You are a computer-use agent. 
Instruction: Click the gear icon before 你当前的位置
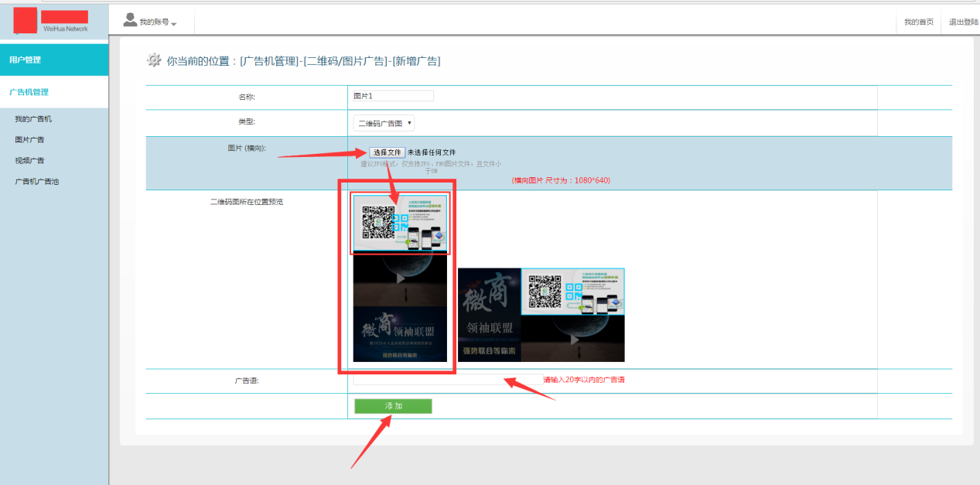tap(154, 60)
